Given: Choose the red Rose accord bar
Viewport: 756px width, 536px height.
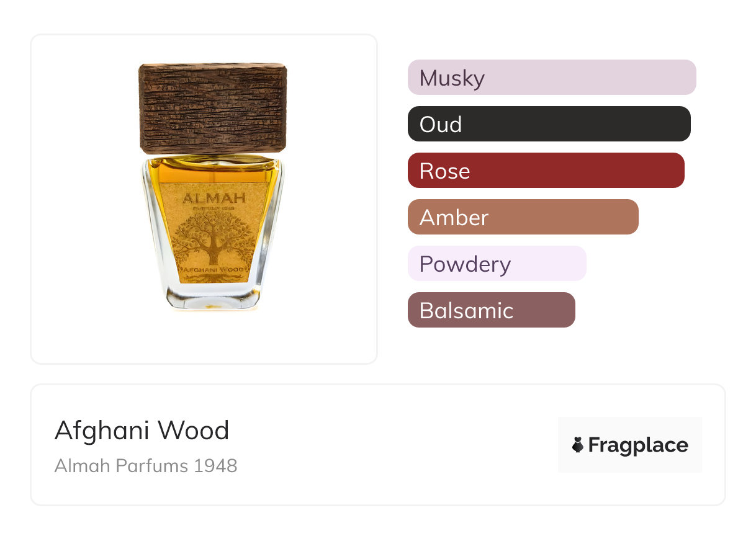Looking at the screenshot, I should (x=546, y=171).
